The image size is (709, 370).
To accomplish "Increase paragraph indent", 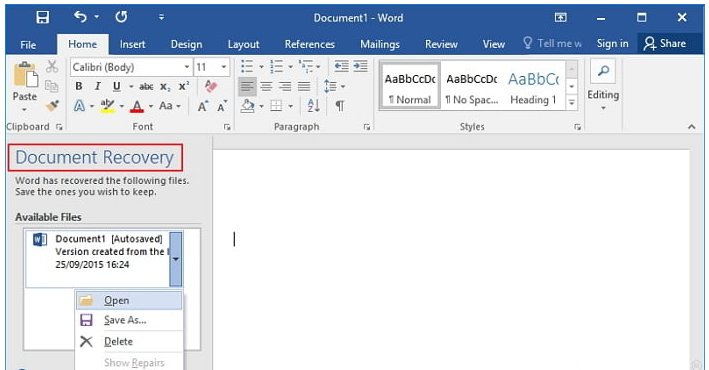I will (x=360, y=66).
